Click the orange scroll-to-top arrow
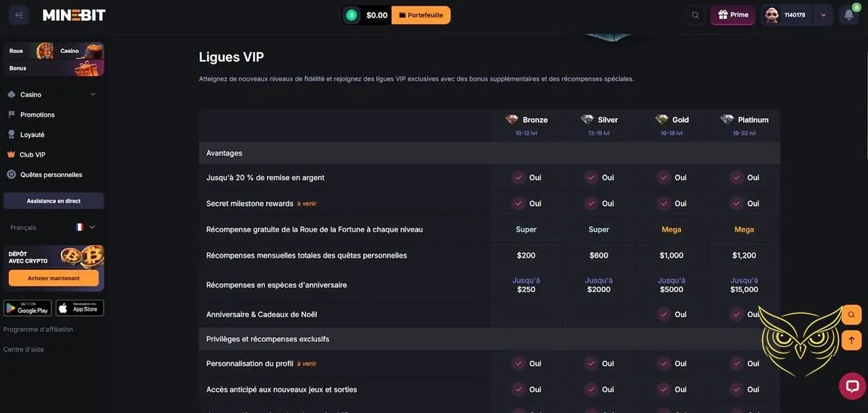868x413 pixels. tap(851, 340)
